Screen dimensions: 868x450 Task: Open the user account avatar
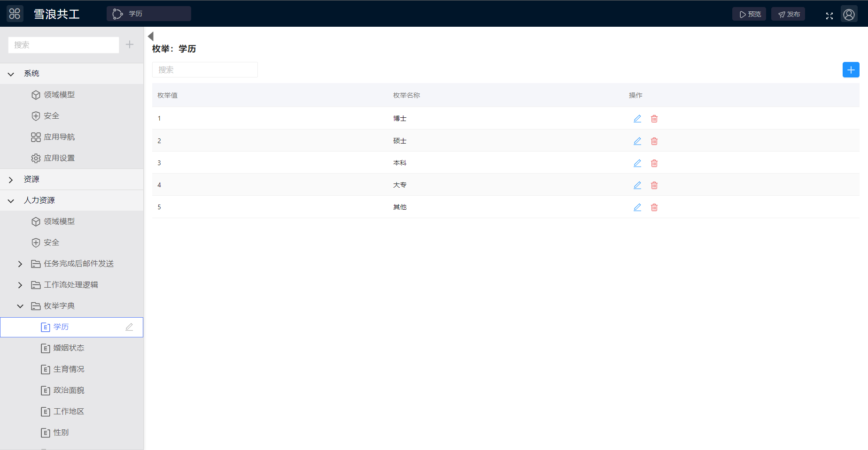(x=849, y=15)
